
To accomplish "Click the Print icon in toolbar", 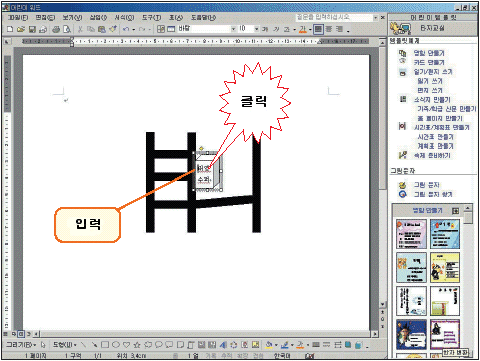I will tap(56, 29).
